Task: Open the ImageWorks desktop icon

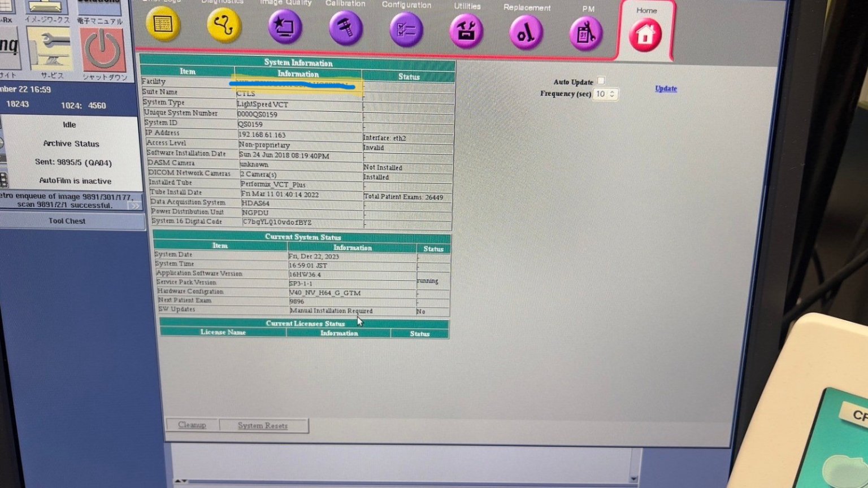Action: click(46, 8)
